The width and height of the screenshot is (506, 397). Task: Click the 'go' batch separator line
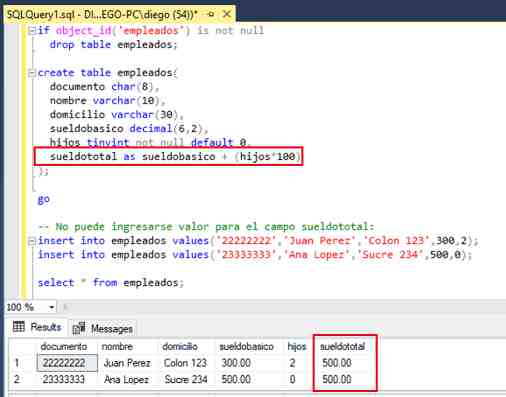(44, 200)
